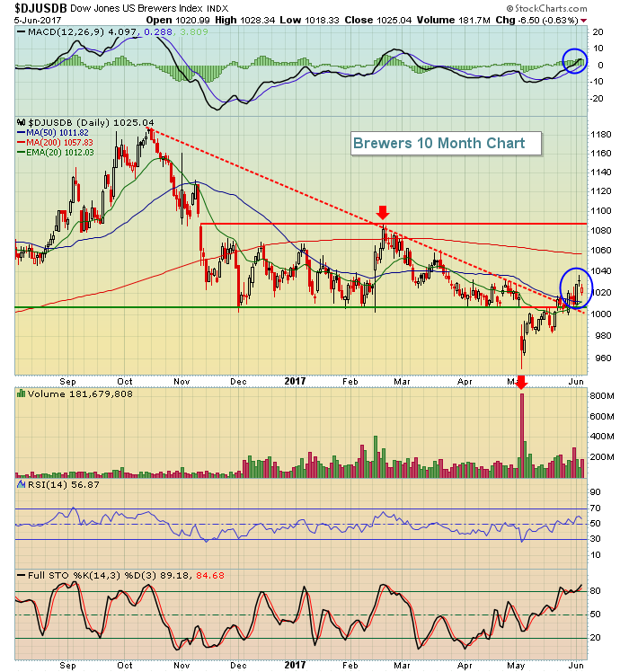The width and height of the screenshot is (629, 672).
Task: Click the 960 price axis label
Action: point(603,358)
